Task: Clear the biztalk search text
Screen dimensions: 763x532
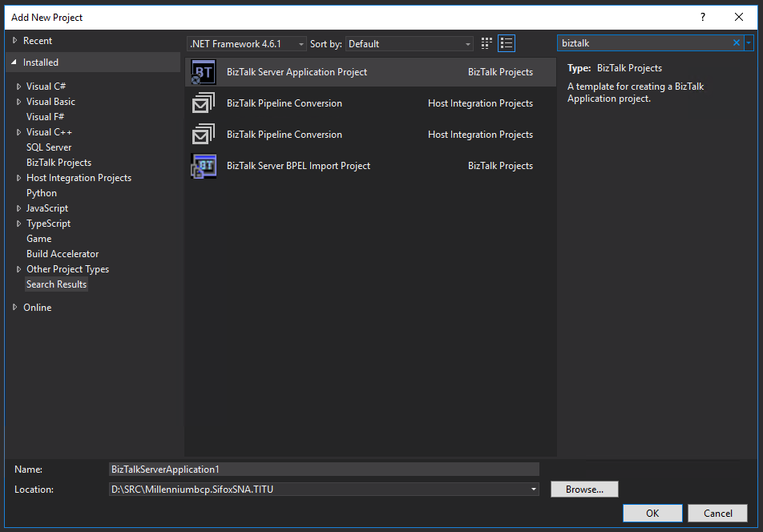Action: point(737,42)
